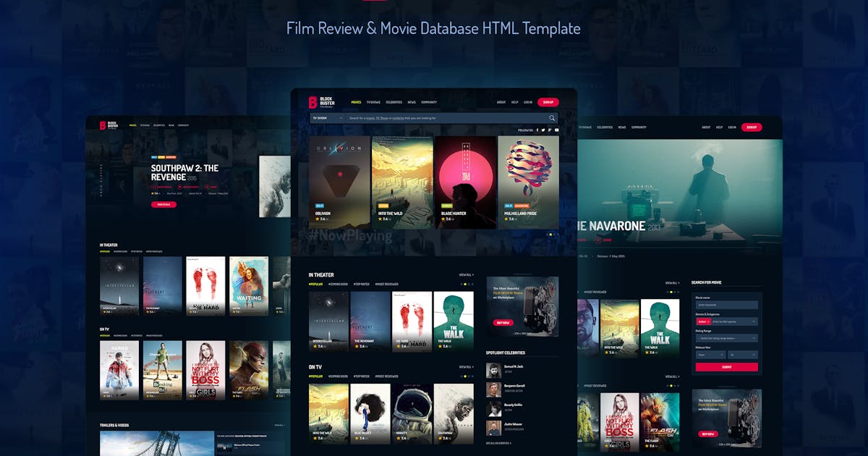This screenshot has width=868, height=456.
Task: Open Waiting poster in left window In Theater
Action: [x=249, y=286]
